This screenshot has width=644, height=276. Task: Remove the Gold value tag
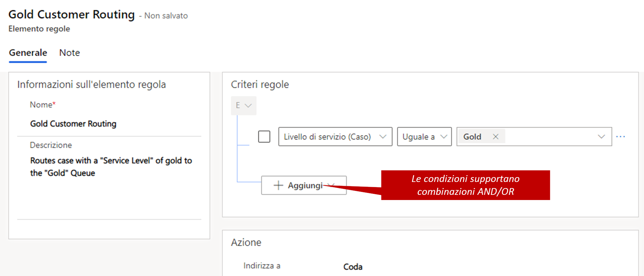pos(496,137)
